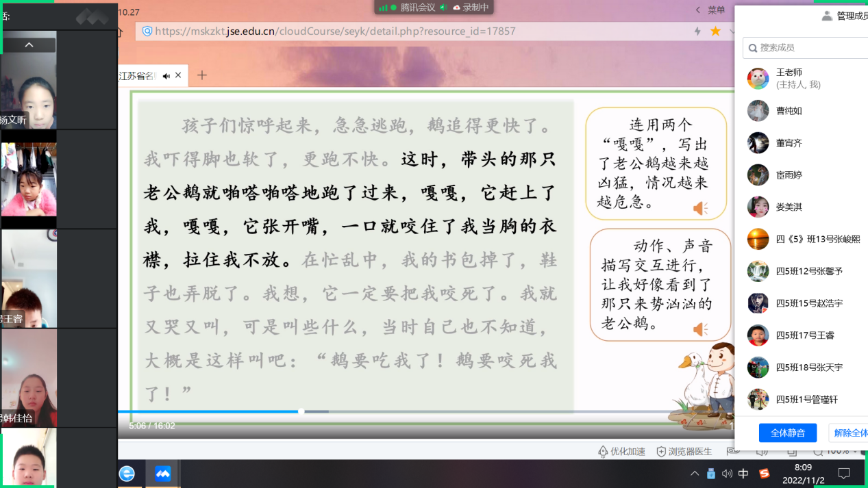Click the Tencent Meeting signal strength bars

383,8
